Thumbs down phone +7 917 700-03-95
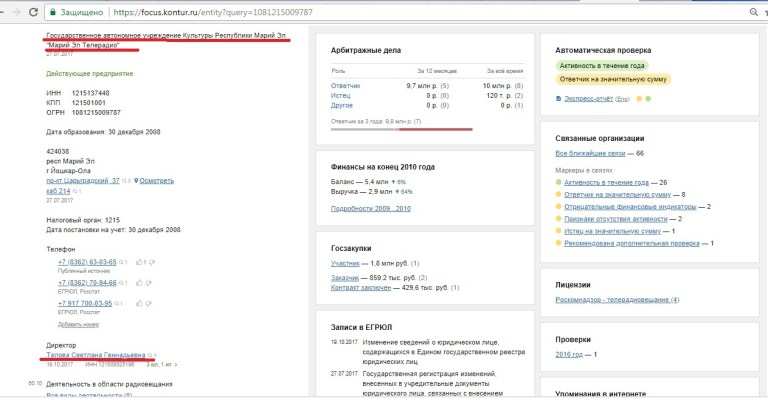This screenshot has height=398, width=768. [x=148, y=304]
